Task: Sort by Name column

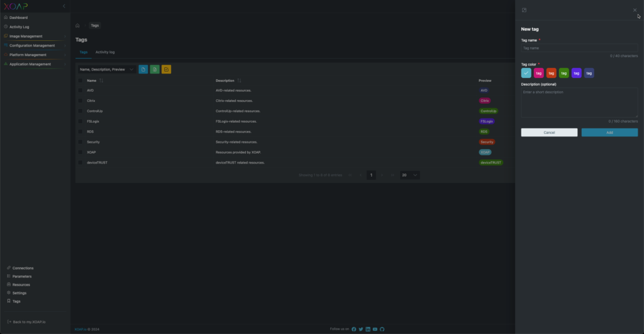Action: coord(101,81)
